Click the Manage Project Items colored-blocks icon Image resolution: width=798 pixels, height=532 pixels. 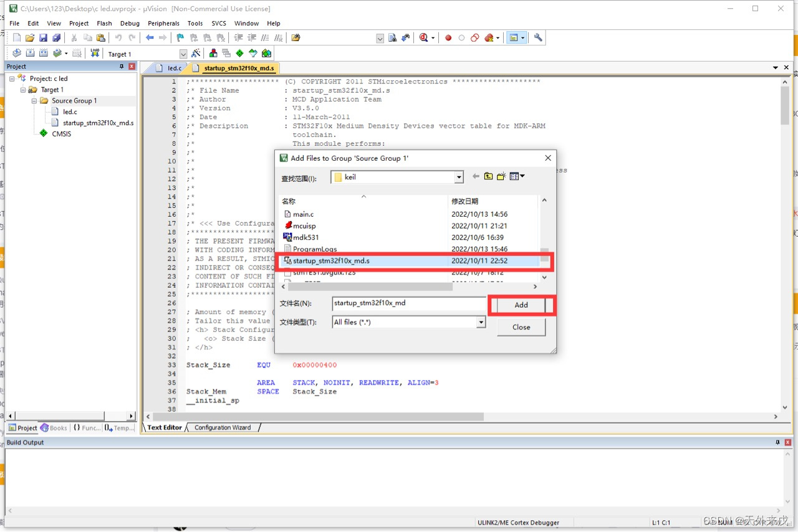[213, 54]
